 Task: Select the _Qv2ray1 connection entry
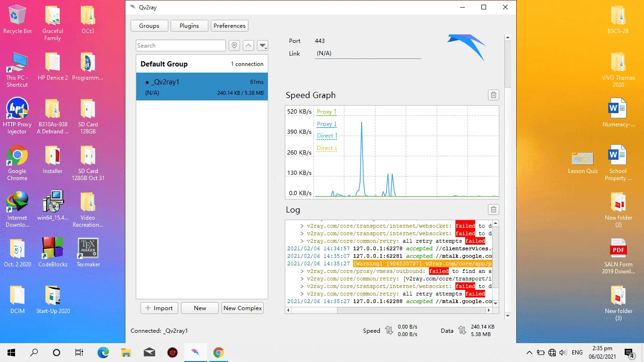coord(202,87)
